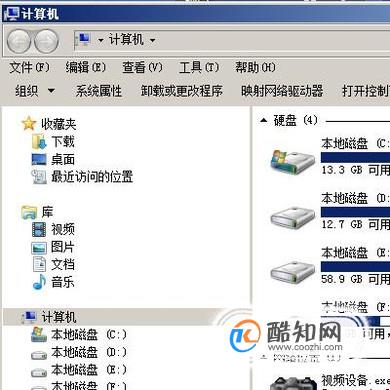The image size is (390, 390).
Task: Collapse the 硬盘 (4) group arrow
Action: [x=264, y=120]
